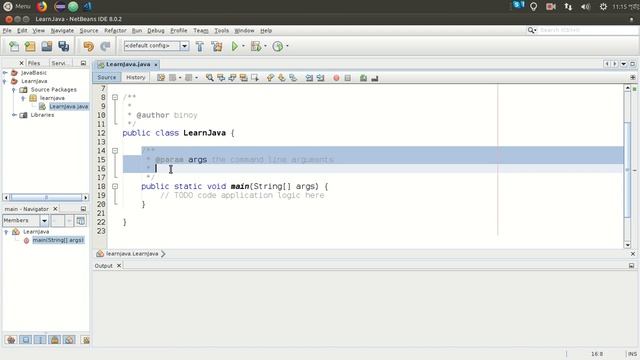
Task: Toggle Highlight Search icon
Action: point(244,78)
